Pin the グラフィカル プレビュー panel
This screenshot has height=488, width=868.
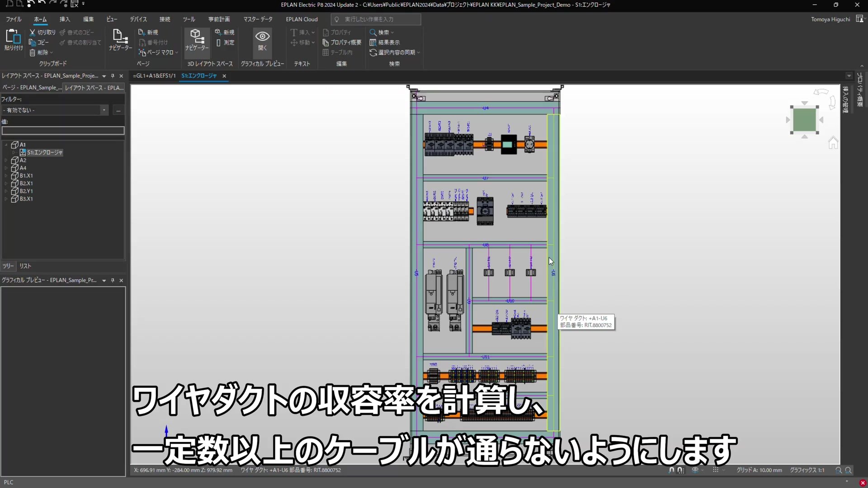pyautogui.click(x=113, y=281)
